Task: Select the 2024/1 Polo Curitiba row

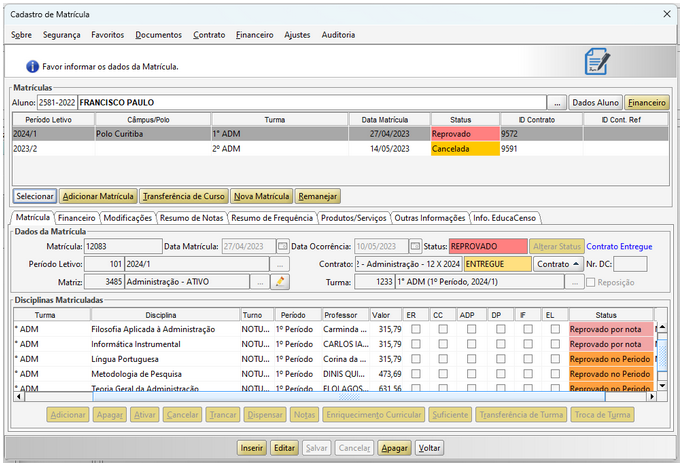Action: pyautogui.click(x=340, y=134)
